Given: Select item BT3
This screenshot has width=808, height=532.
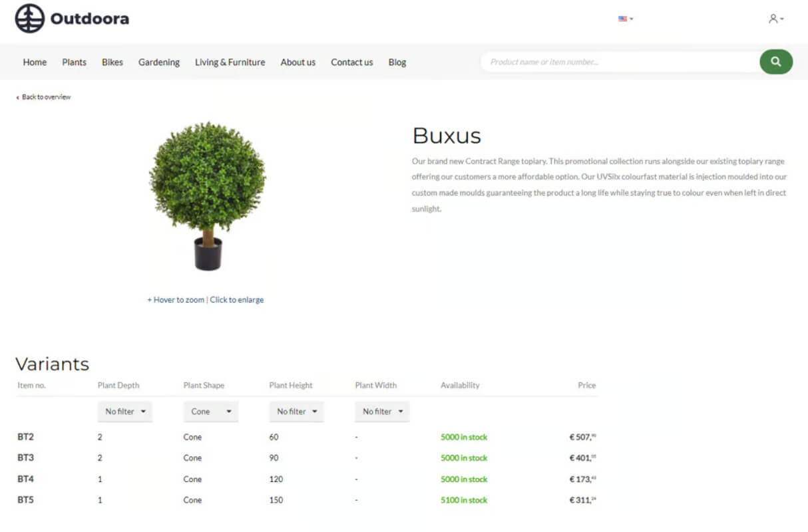Looking at the screenshot, I should tap(25, 458).
